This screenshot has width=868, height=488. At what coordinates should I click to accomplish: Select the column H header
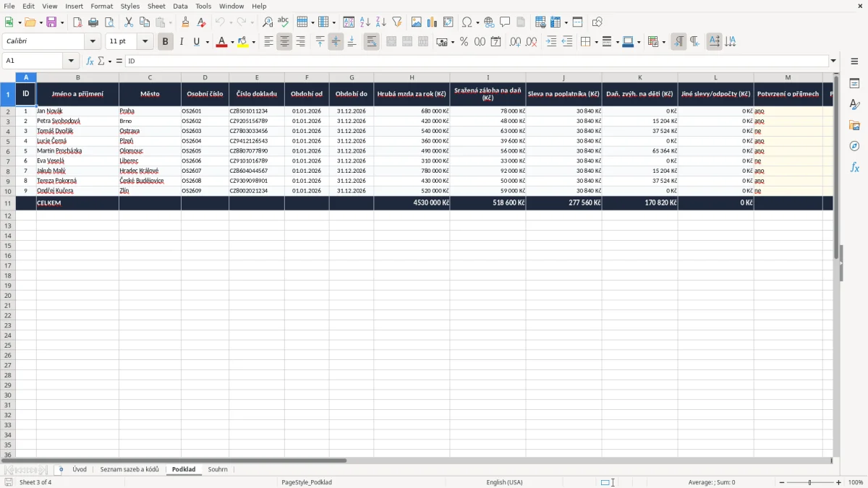click(412, 77)
